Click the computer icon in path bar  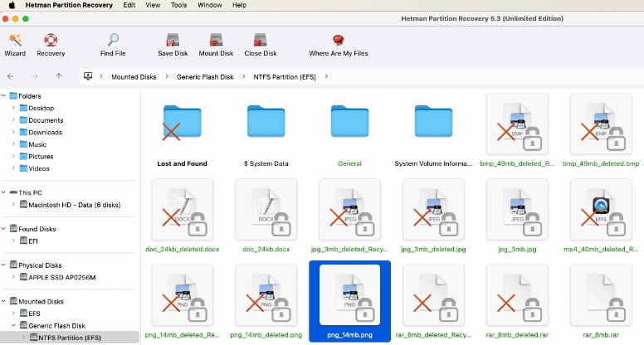tap(88, 76)
